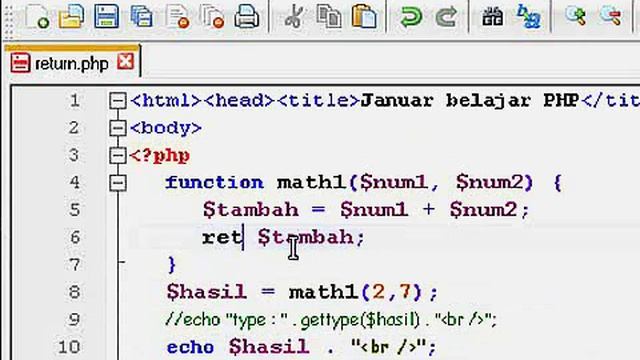Switch to return.php tab
The height and width of the screenshot is (360, 640).
[x=72, y=63]
